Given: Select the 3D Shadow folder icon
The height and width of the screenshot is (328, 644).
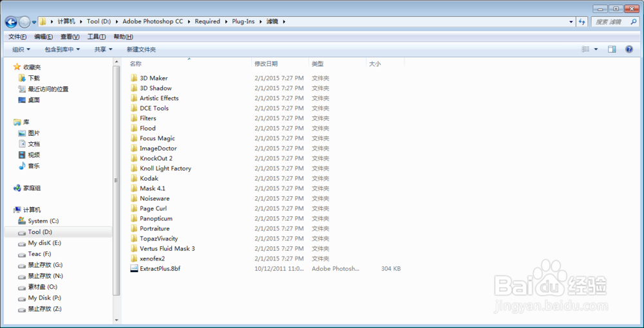Looking at the screenshot, I should (x=134, y=87).
